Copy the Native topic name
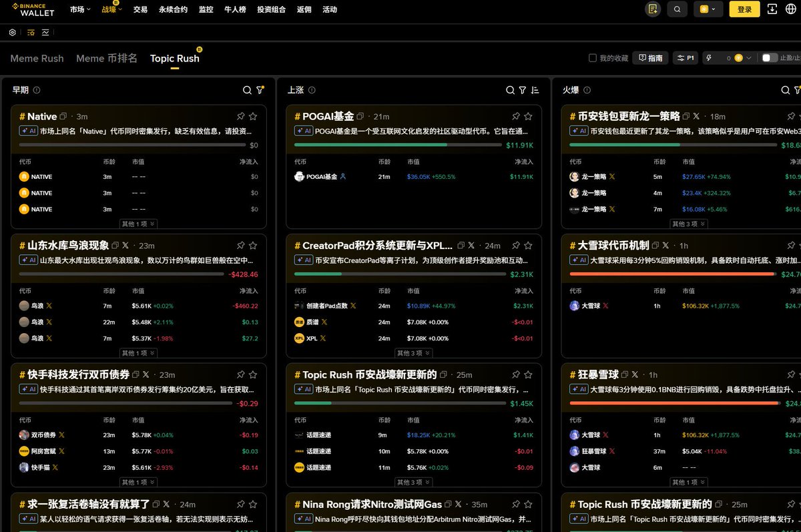This screenshot has width=801, height=532. [63, 116]
